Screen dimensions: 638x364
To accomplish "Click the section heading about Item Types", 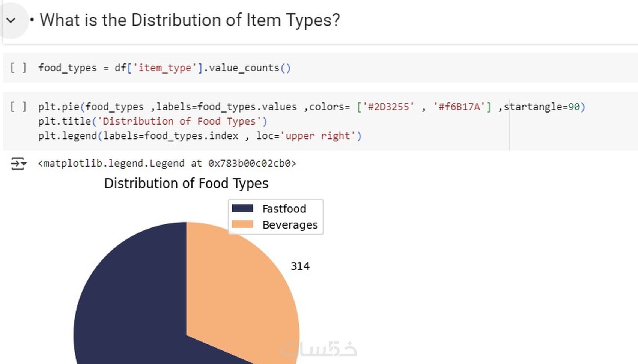I will [x=190, y=20].
